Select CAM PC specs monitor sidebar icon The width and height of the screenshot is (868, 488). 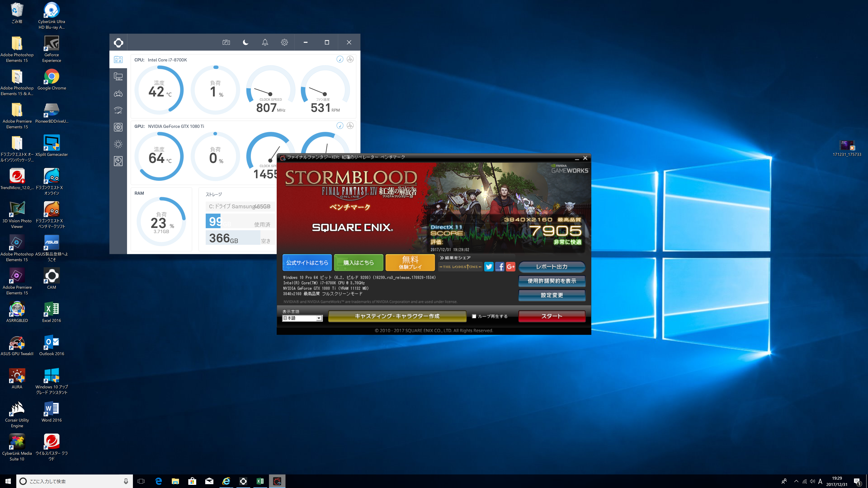[118, 76]
